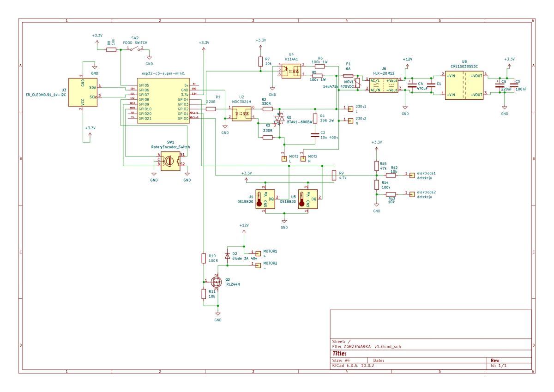
Task: Select the elektroda2 detekcja connector pin
Action: pos(412,194)
